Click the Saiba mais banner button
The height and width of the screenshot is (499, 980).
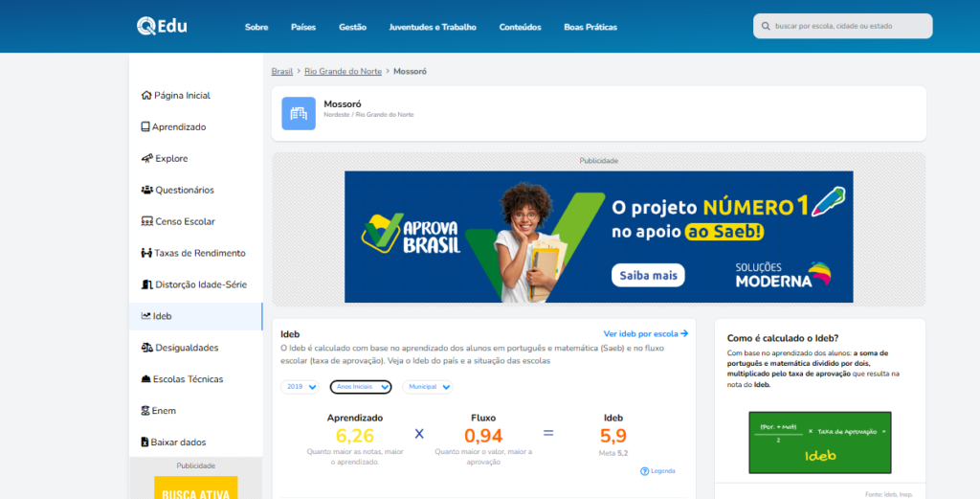pos(648,276)
